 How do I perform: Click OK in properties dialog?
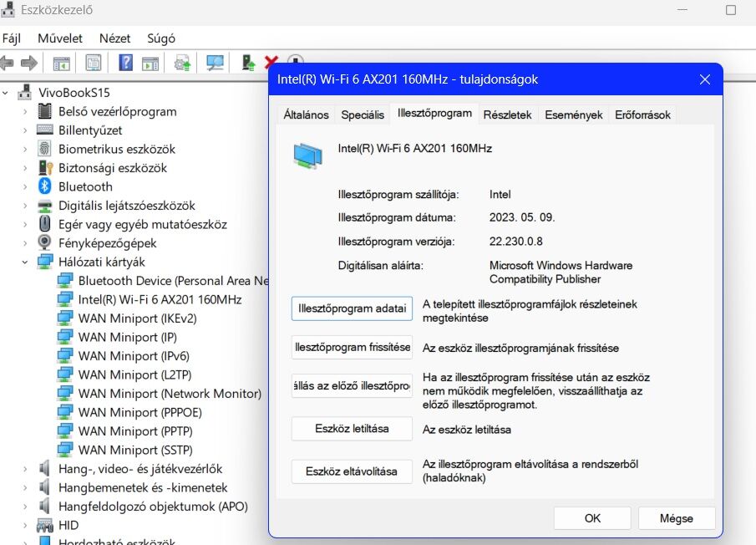[x=592, y=518]
